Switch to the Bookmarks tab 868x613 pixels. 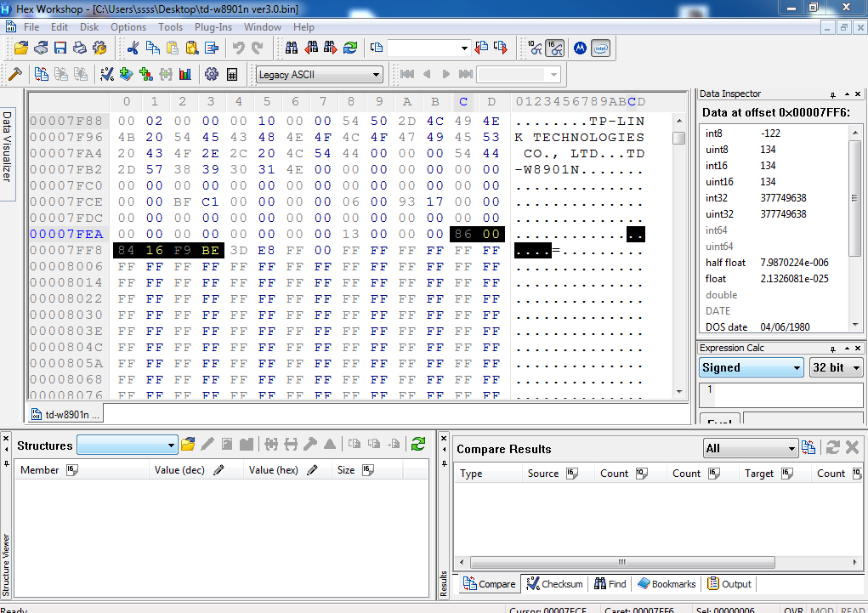667,583
